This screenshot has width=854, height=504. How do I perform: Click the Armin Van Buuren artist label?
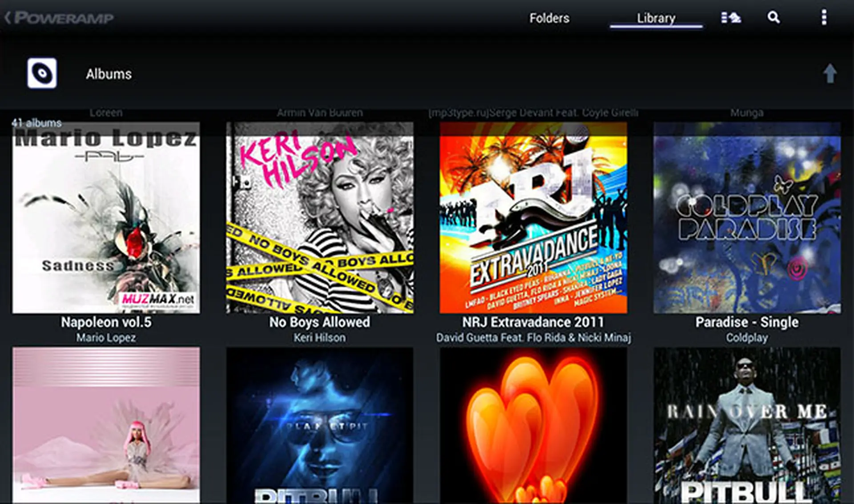coord(320,113)
